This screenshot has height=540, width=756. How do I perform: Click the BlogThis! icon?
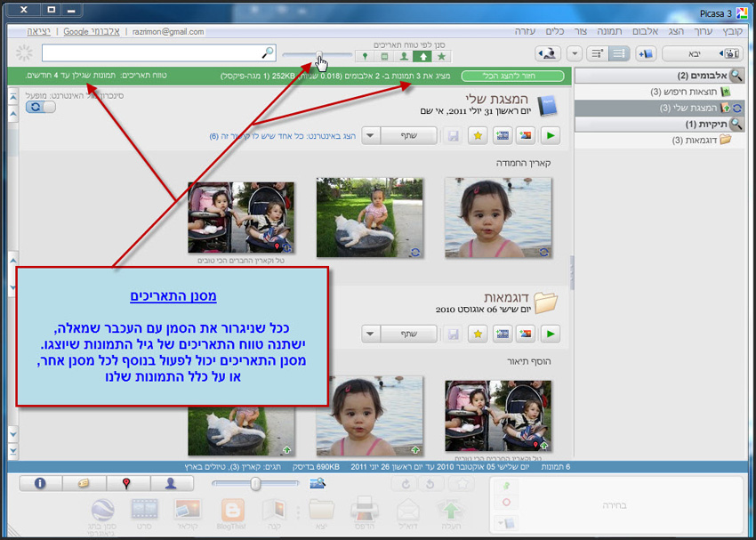(231, 514)
